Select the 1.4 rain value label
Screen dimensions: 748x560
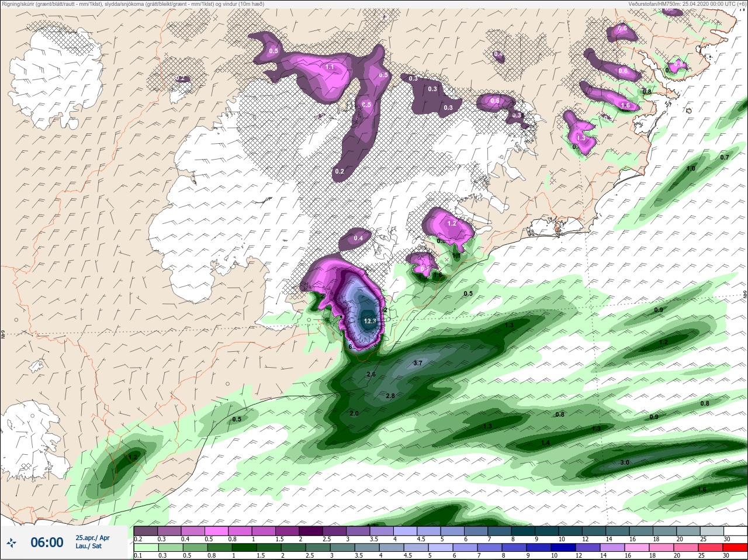(545, 443)
